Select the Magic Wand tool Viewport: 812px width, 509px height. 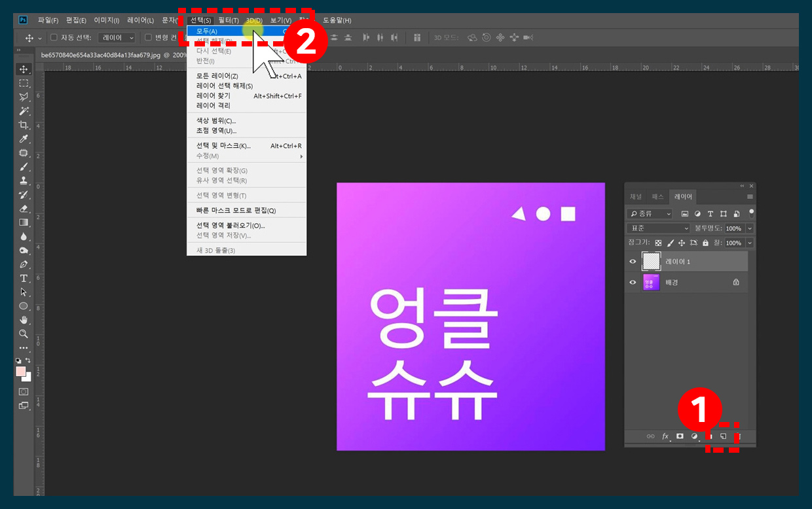click(x=24, y=111)
